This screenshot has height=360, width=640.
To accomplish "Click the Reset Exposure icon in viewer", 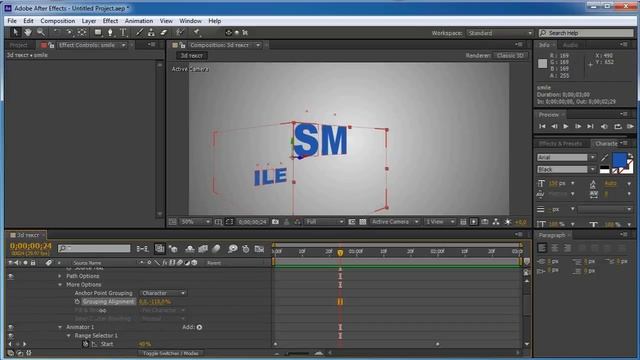I will [508, 222].
